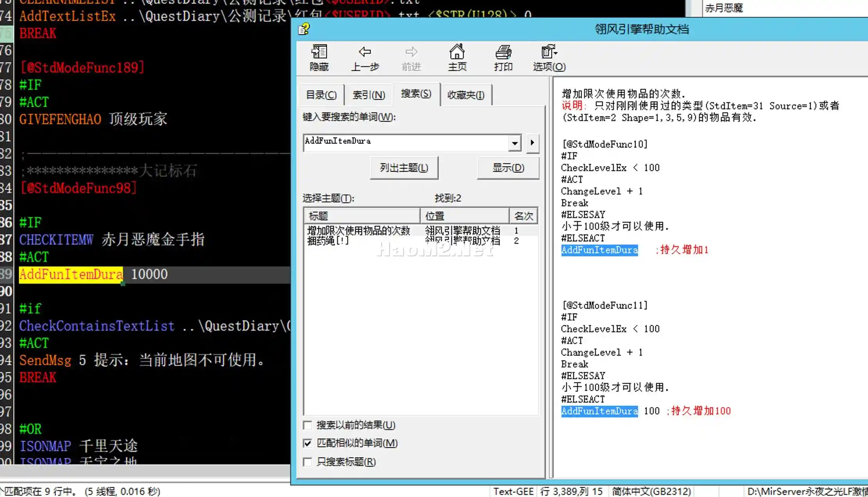
Task: Click highlighted AddFunItemDura before 100
Action: click(599, 411)
